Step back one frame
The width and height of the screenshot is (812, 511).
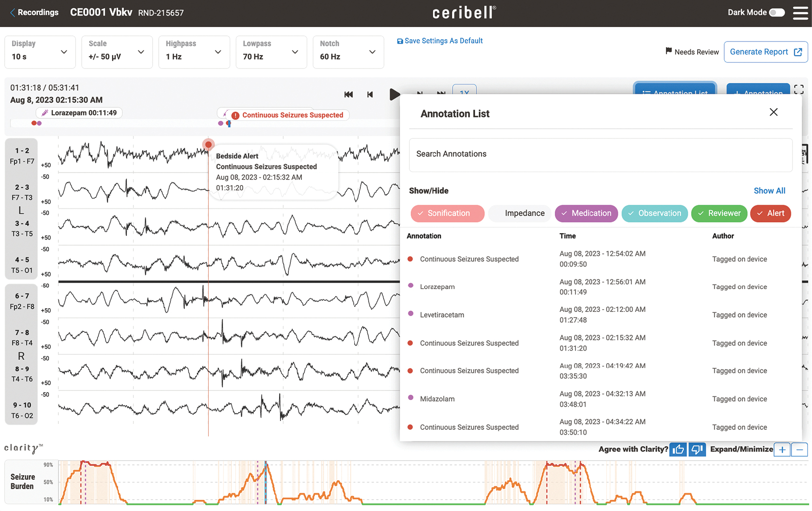tap(370, 94)
